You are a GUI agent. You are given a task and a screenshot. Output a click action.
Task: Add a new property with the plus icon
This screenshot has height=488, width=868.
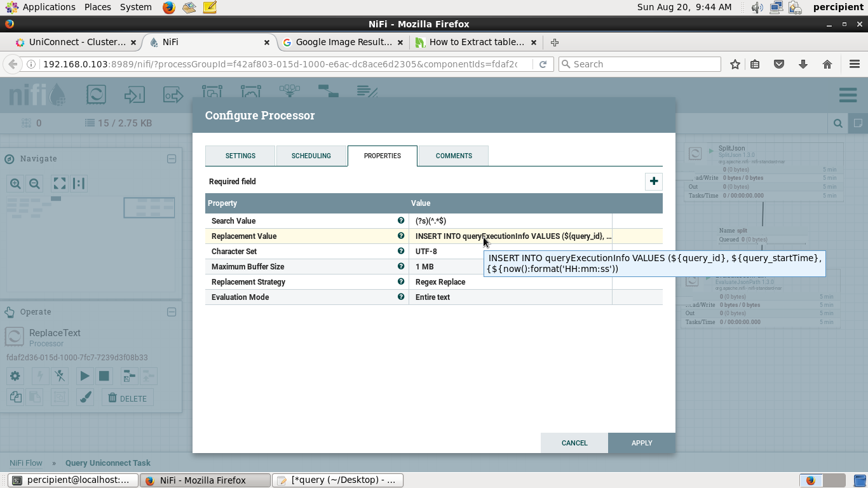click(x=653, y=181)
